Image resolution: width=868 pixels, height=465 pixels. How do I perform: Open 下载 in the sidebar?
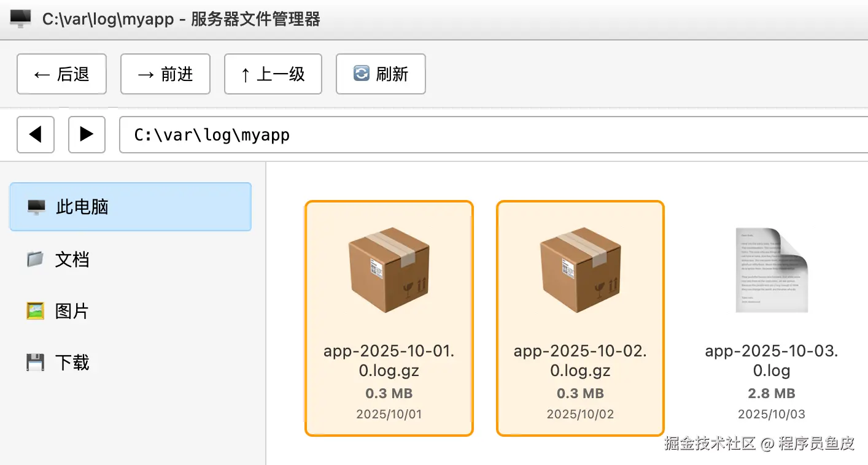coord(72,363)
